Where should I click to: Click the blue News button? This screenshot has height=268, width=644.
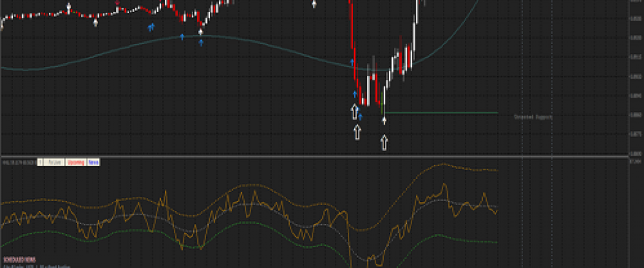93,162
